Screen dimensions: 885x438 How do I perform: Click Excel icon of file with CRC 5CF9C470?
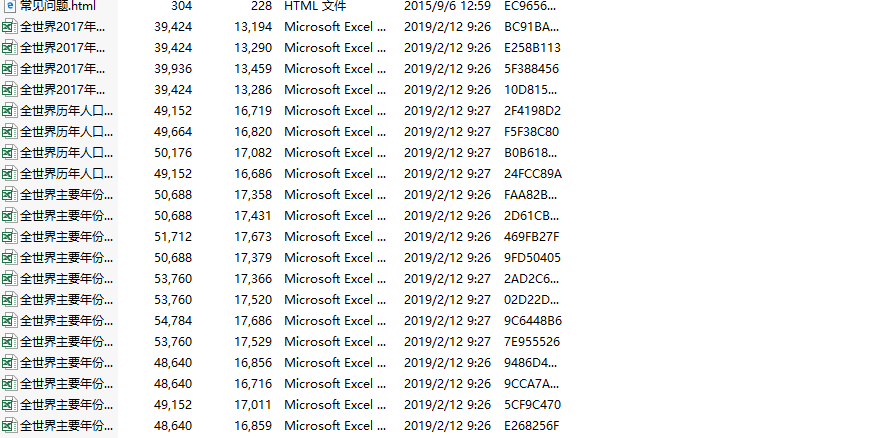pos(10,405)
